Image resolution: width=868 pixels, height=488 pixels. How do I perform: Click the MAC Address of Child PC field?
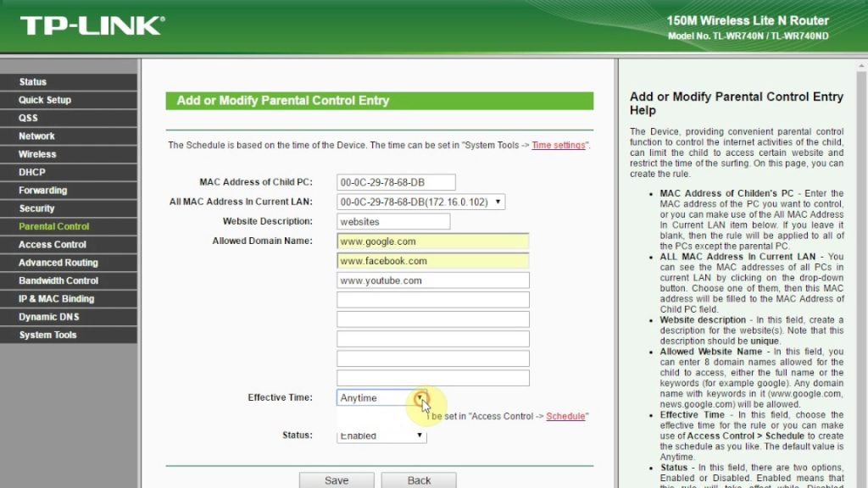coord(396,183)
